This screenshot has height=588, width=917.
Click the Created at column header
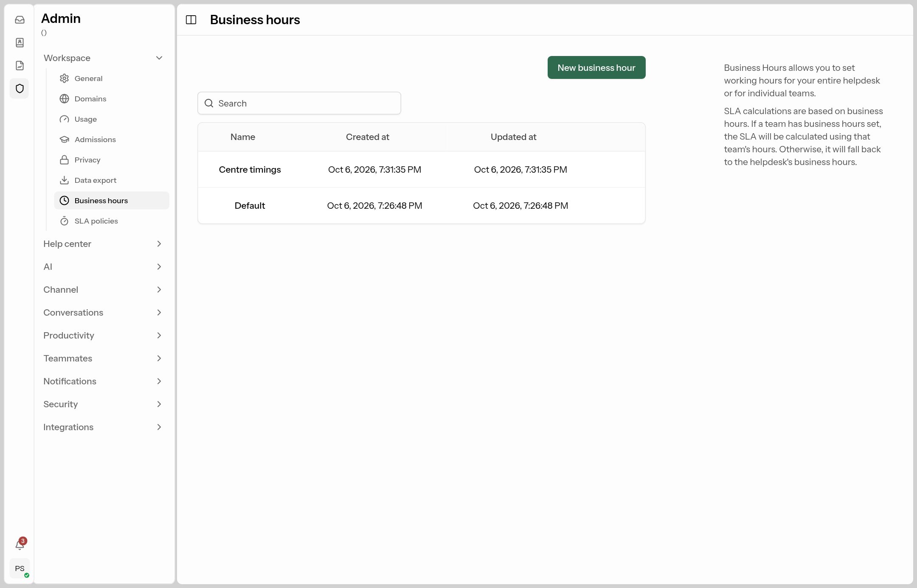pos(368,137)
